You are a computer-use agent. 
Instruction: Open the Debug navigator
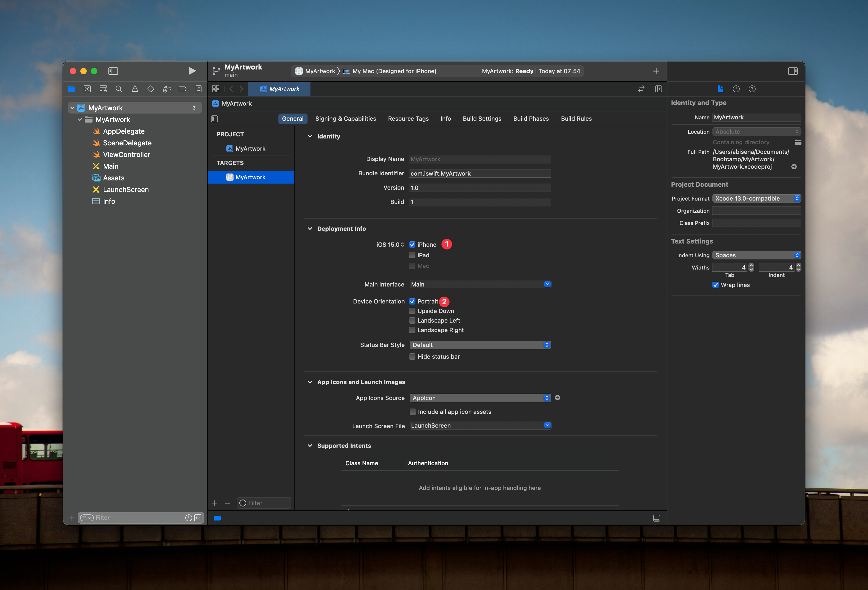[166, 89]
